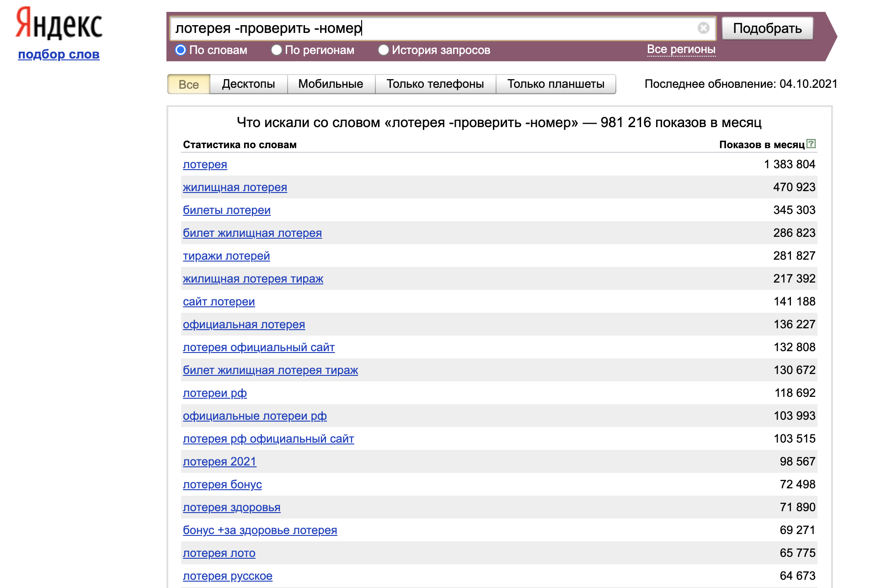Open the help icon next to Показов в месяц
876x588 pixels.
811,144
